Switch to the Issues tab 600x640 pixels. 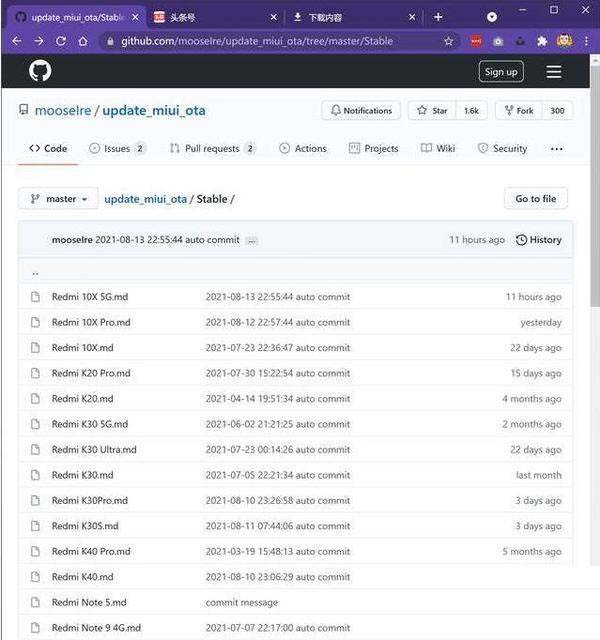[117, 149]
